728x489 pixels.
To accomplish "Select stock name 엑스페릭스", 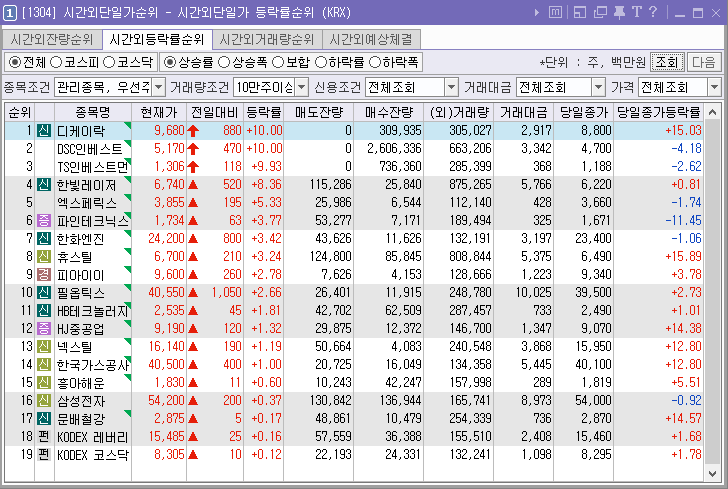I will click(86, 202).
